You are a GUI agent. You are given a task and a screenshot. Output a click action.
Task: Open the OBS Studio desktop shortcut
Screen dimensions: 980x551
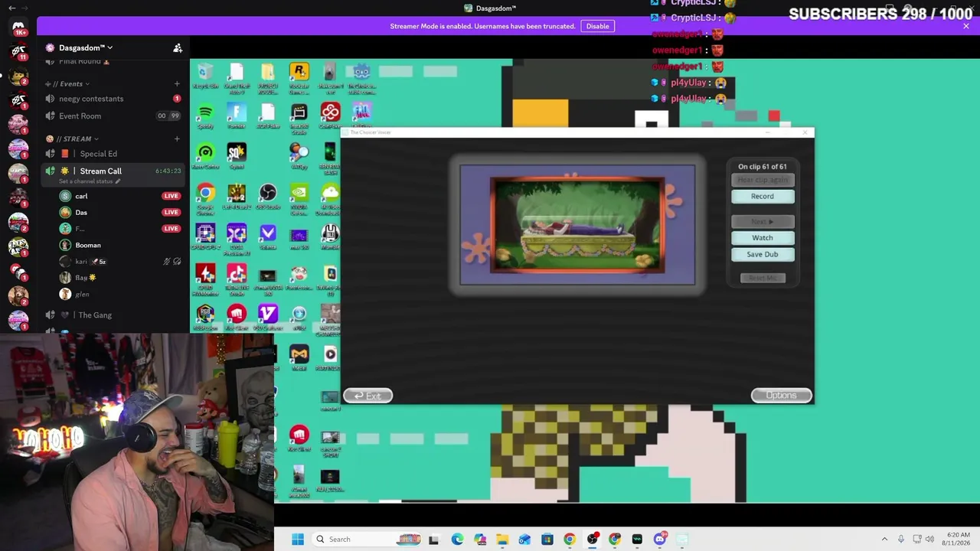pos(267,195)
